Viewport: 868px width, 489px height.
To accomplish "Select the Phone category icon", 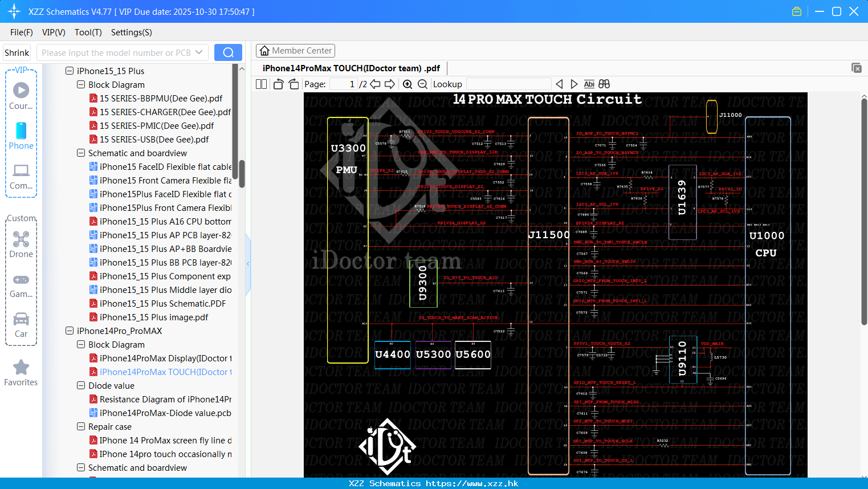I will pos(21,136).
